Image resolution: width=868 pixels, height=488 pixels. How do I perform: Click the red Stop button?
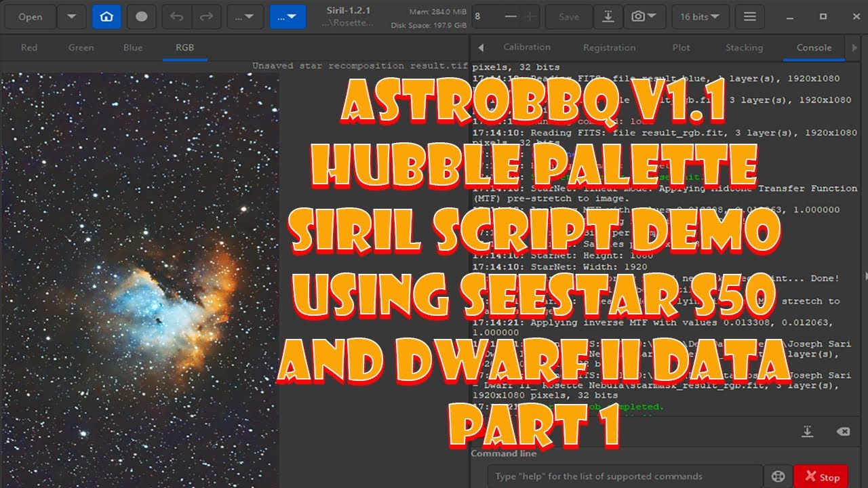click(x=821, y=476)
